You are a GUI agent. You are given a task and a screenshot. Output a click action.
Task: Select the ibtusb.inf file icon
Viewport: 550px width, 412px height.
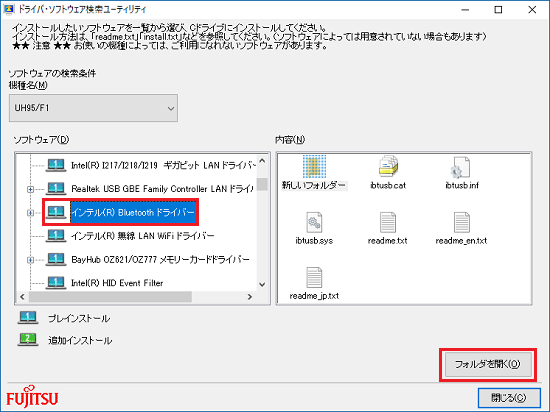(x=461, y=167)
